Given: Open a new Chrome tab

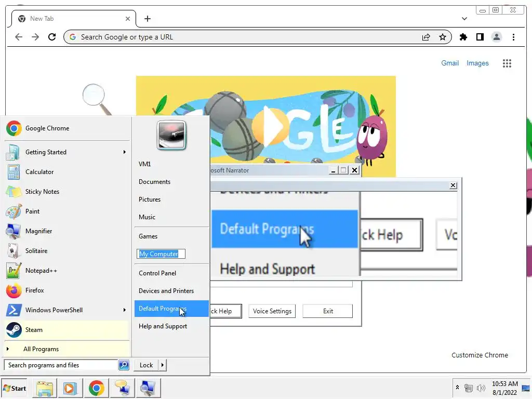Looking at the screenshot, I should pyautogui.click(x=147, y=19).
